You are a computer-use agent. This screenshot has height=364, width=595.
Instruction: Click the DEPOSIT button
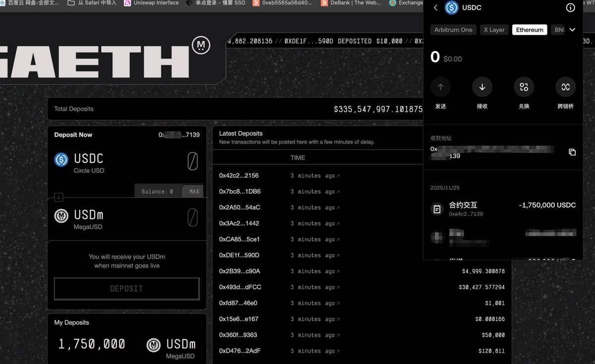pyautogui.click(x=126, y=289)
